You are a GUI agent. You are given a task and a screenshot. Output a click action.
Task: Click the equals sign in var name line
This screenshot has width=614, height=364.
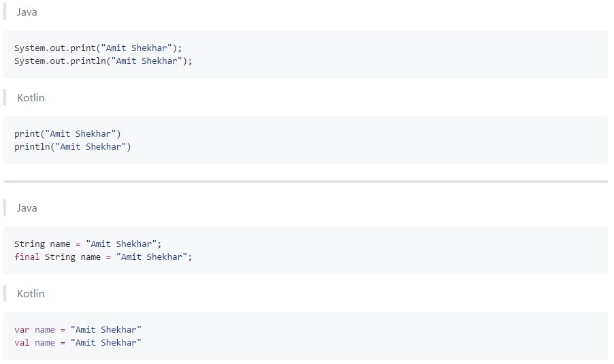pos(63,331)
